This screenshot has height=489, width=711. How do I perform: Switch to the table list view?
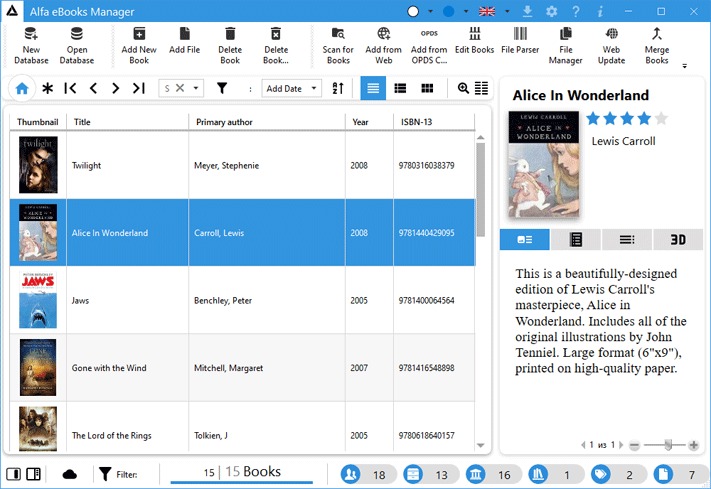pos(373,88)
